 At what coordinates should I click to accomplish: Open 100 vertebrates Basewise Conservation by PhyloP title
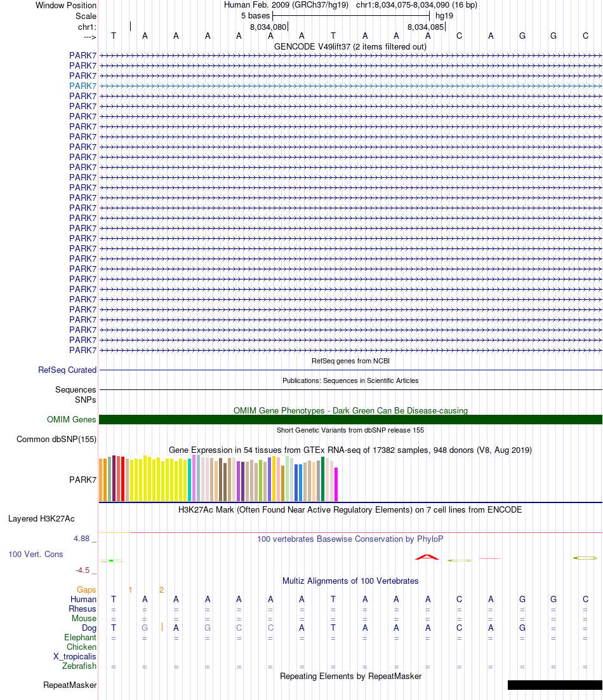click(x=350, y=539)
